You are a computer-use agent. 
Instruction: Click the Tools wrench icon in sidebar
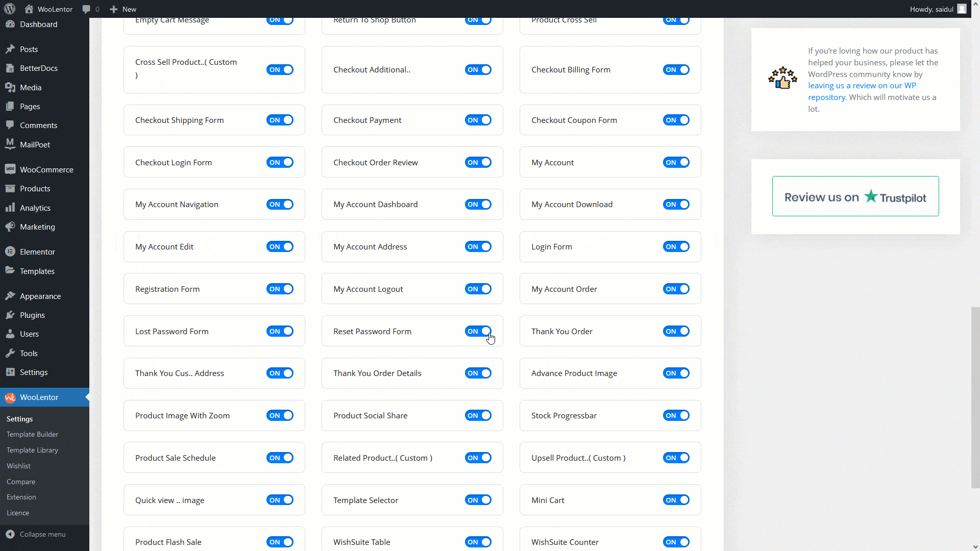click(x=10, y=353)
